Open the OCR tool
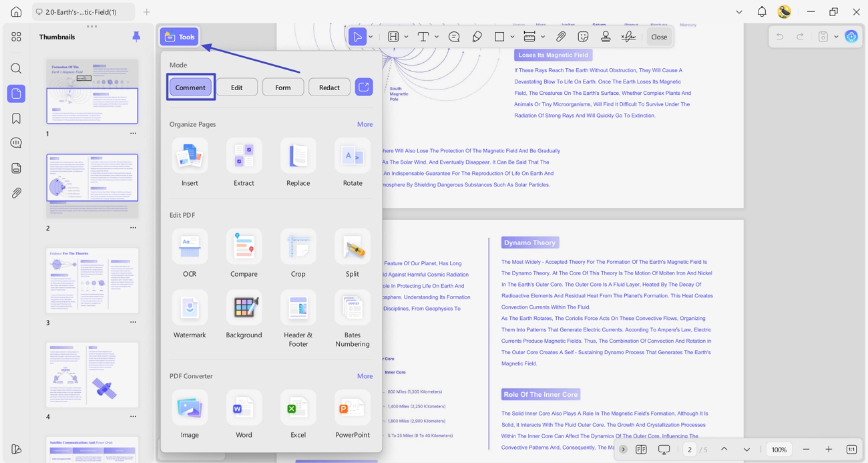Screen dimensions: 868x463 pyautogui.click(x=190, y=253)
